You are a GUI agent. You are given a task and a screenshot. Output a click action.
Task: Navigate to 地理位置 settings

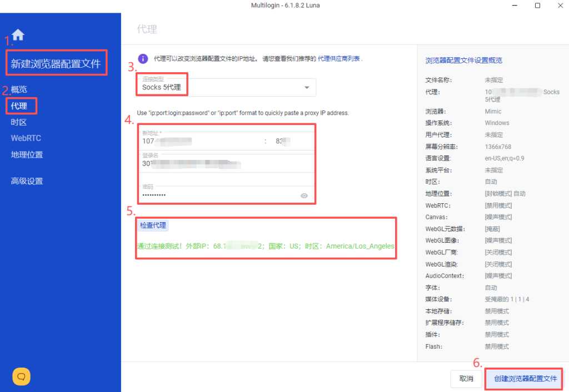click(x=27, y=155)
